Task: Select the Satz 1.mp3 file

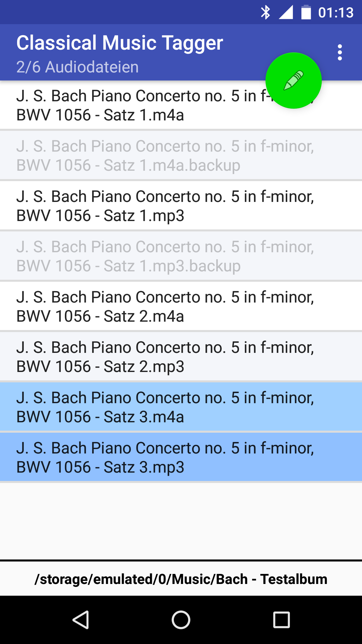Action: 181,206
